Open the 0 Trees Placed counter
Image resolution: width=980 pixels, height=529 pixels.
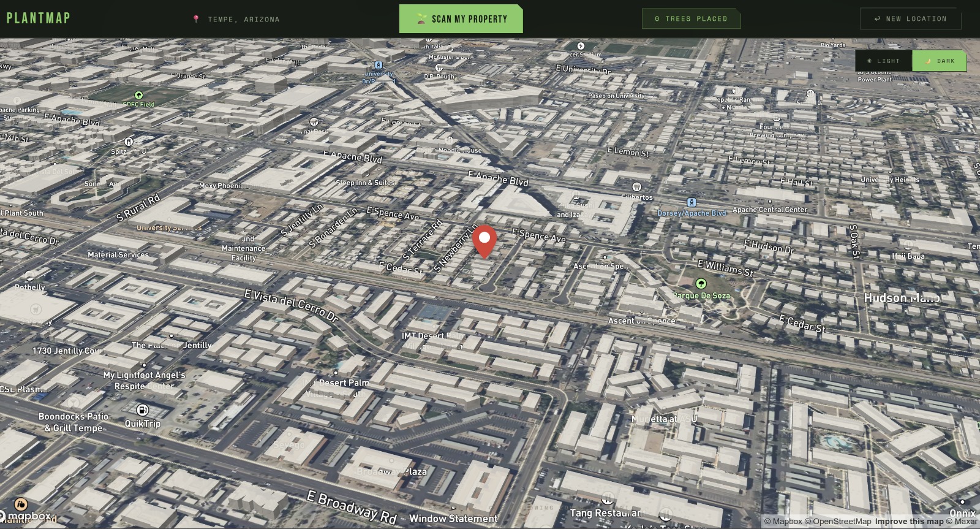(691, 19)
